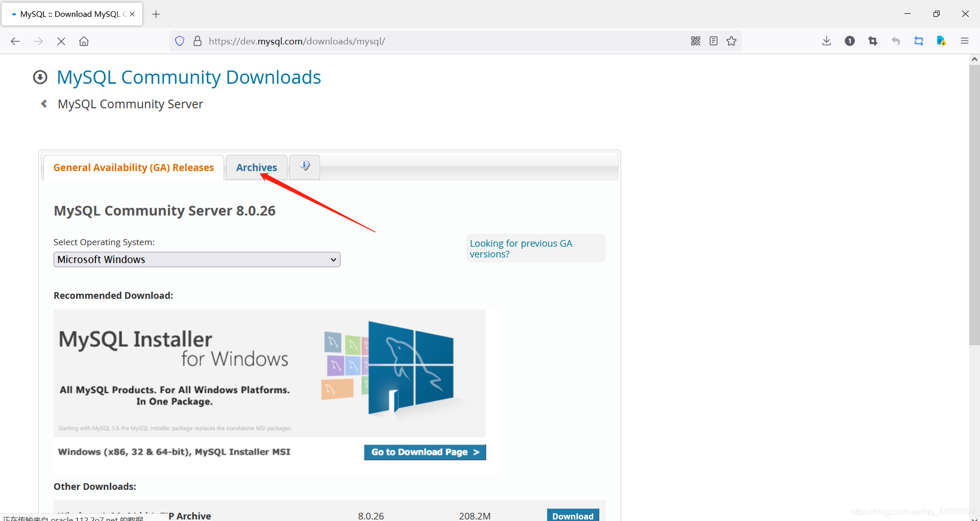Click the 208.2M file size text
Screen dimensions: 980x521
(475, 516)
